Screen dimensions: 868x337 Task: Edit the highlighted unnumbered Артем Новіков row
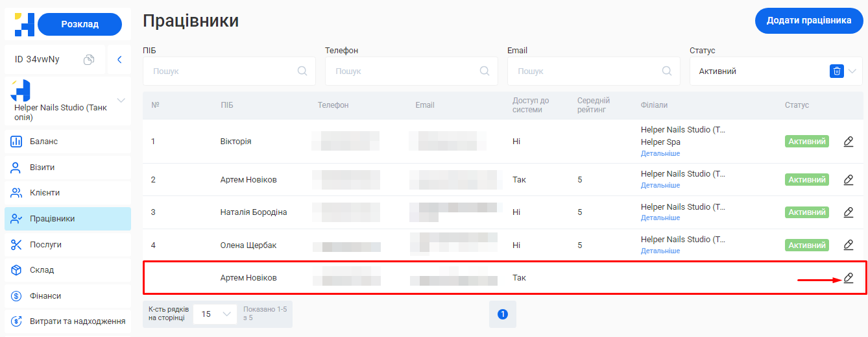(x=848, y=278)
